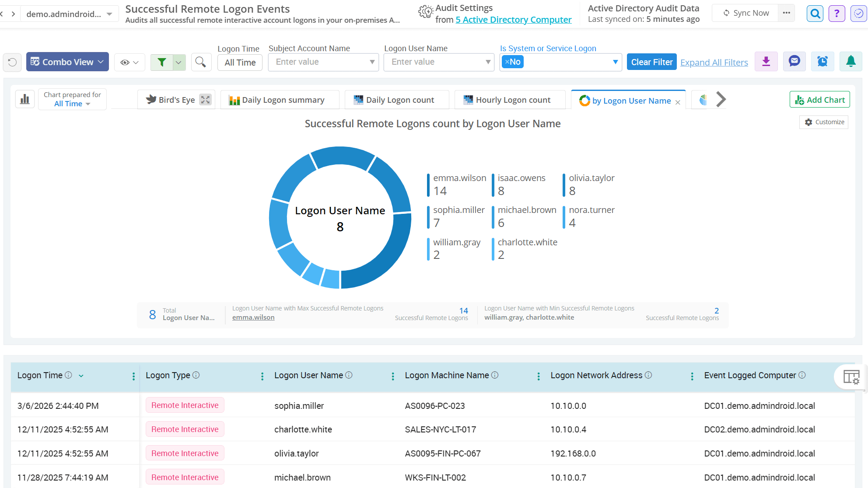Open the column visibility eye menu
The height and width of the screenshot is (488, 868).
click(129, 62)
